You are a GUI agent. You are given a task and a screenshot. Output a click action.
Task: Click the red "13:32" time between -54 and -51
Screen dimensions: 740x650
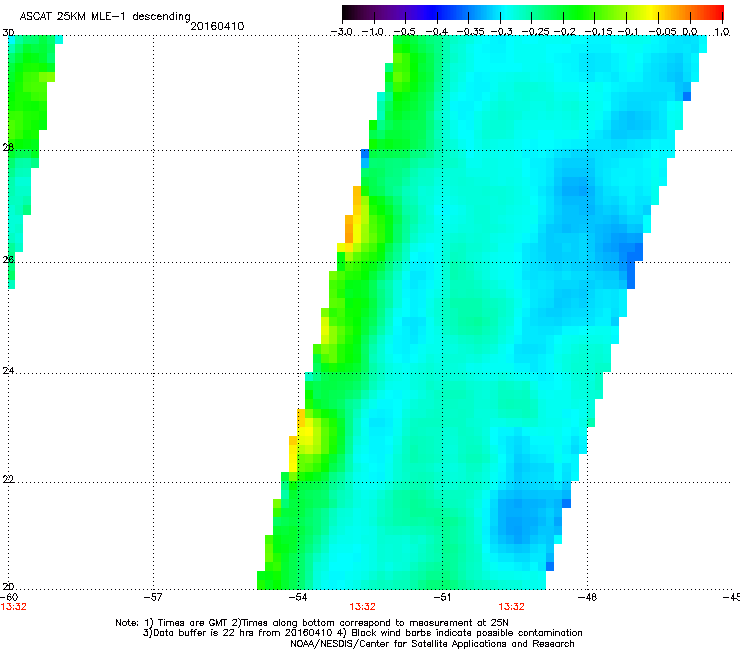coord(362,607)
